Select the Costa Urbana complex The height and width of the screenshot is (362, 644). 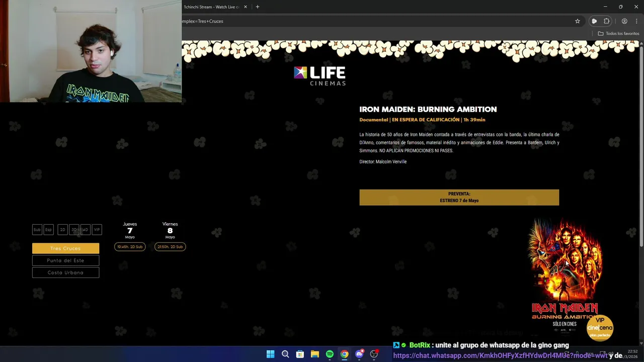[65, 273]
